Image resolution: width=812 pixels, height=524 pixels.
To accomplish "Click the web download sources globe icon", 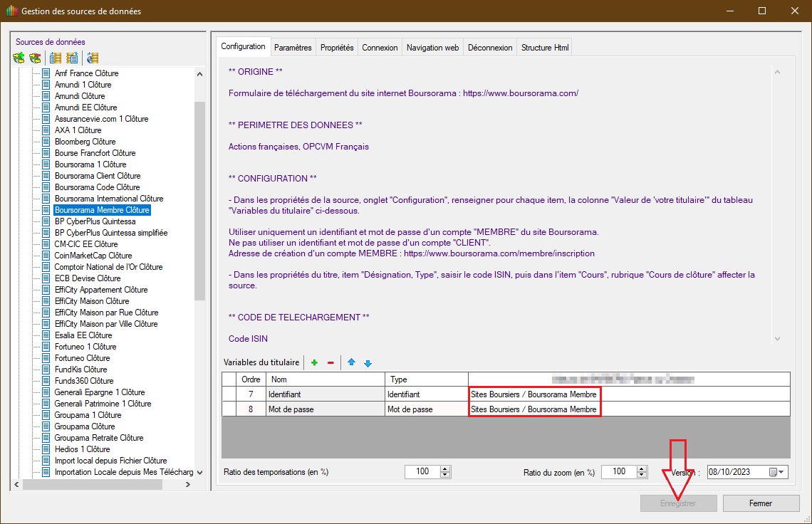I will [x=92, y=58].
